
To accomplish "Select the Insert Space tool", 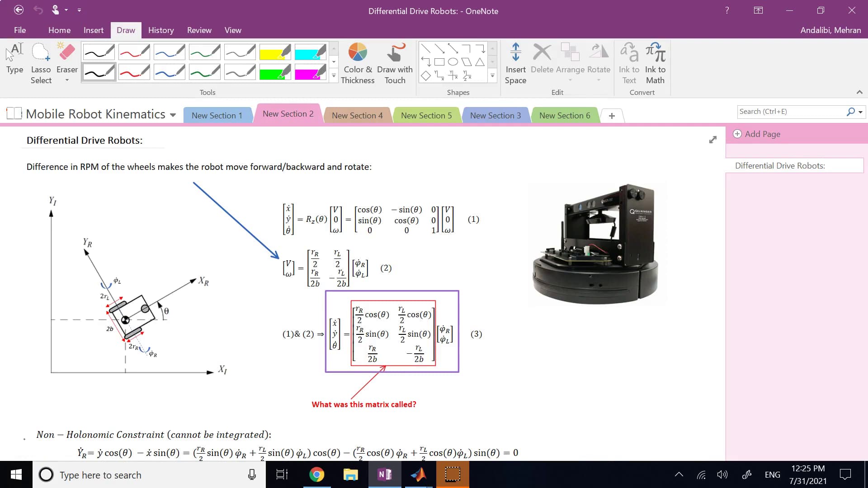I will tap(515, 63).
